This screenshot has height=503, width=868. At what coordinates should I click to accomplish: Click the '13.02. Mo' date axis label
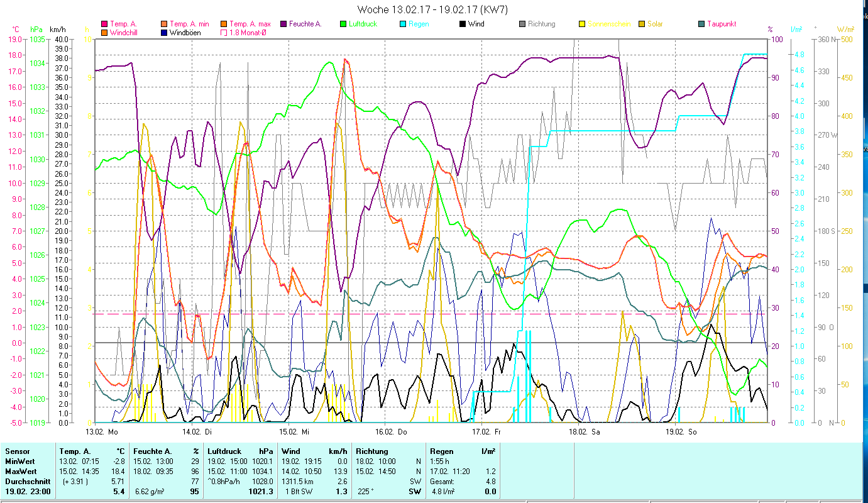(102, 432)
